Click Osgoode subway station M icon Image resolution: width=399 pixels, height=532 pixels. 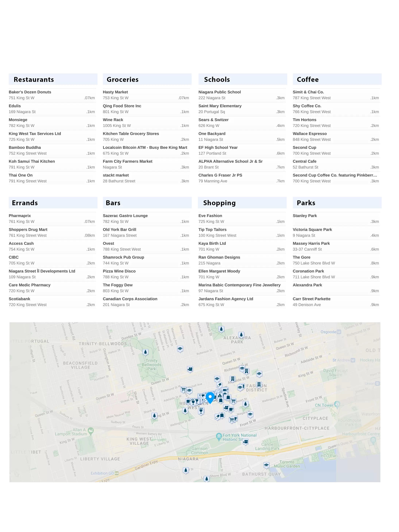point(339,332)
